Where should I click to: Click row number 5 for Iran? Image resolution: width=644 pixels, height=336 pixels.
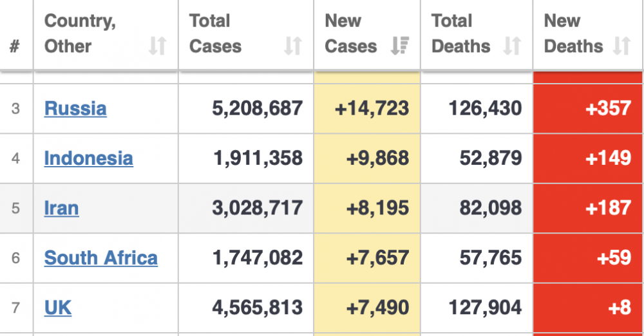(15, 208)
